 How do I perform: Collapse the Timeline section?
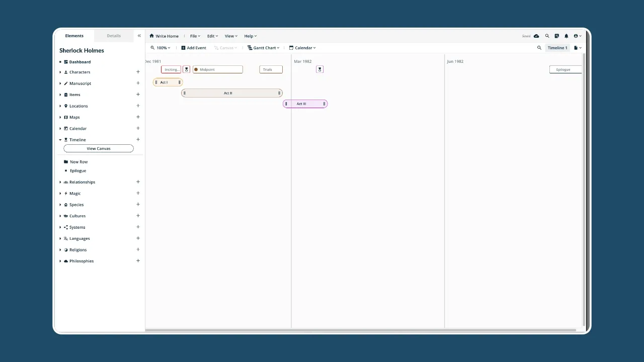[x=60, y=139]
